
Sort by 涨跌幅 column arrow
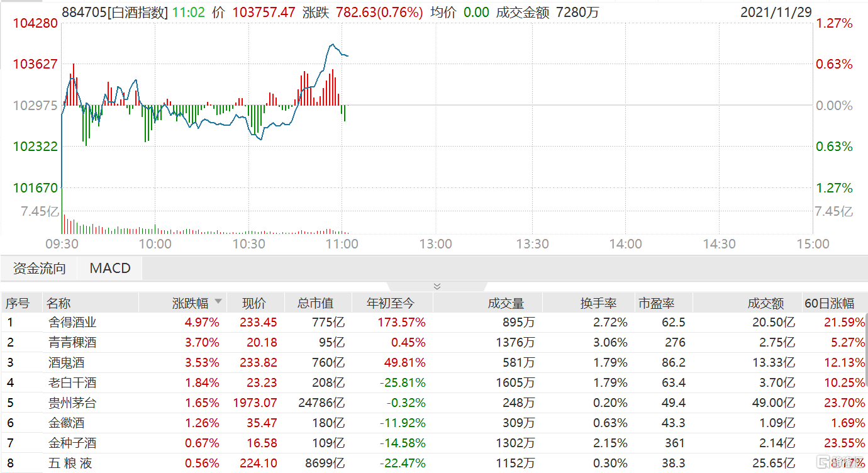click(x=218, y=302)
